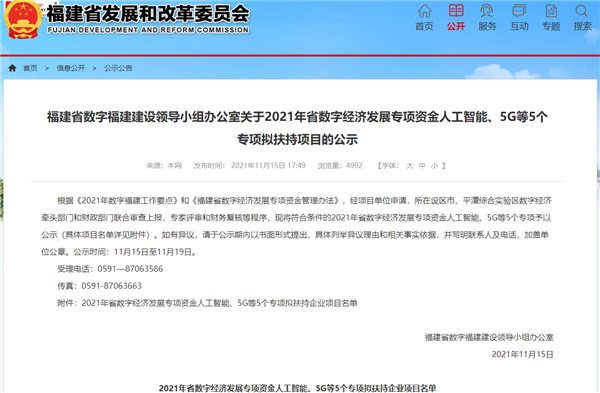Click the 受理电话 0591—87063586 line

pyautogui.click(x=110, y=269)
